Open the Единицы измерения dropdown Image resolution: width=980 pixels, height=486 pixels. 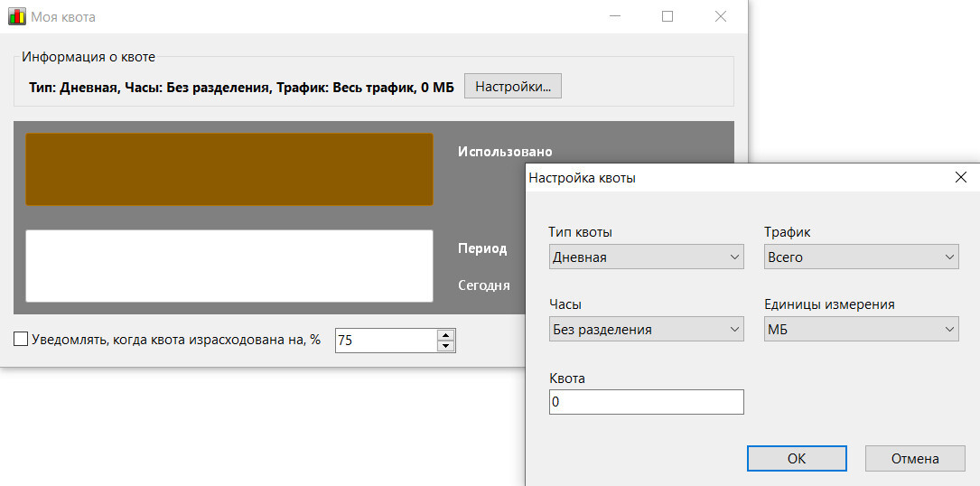[862, 330]
